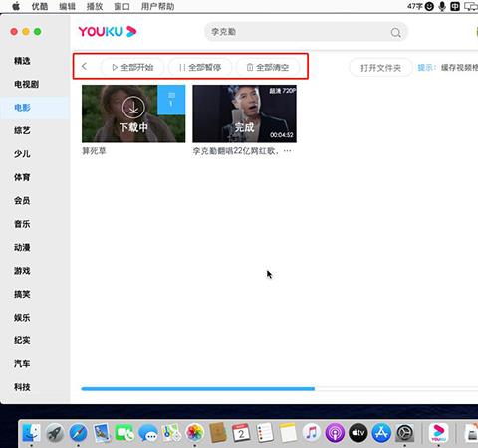Select 电视剧 in the sidebar
478x448 pixels.
coord(26,84)
